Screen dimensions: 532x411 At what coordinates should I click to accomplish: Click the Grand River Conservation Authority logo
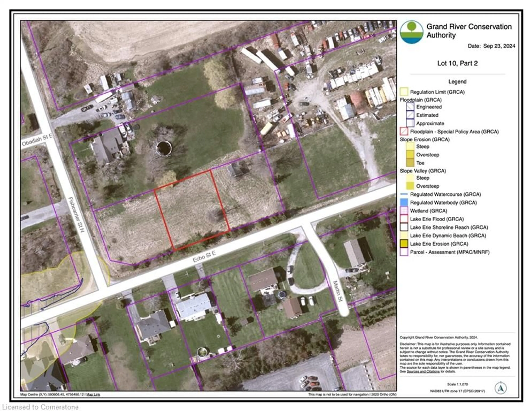click(x=411, y=32)
